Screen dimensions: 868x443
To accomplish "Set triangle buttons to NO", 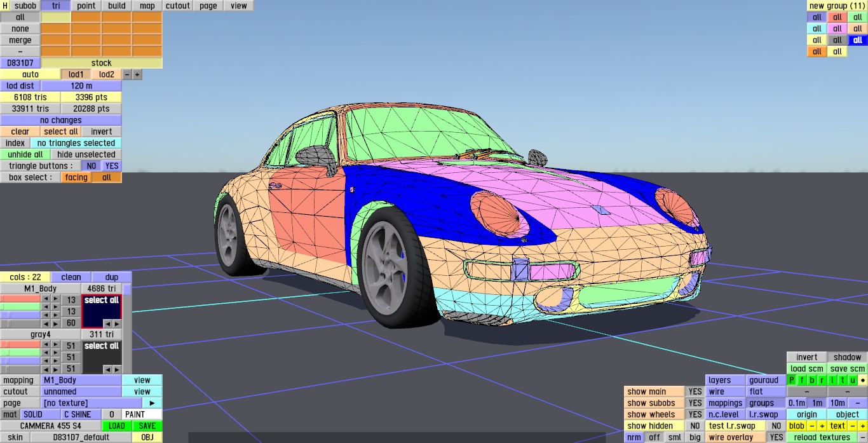I will coord(92,166).
